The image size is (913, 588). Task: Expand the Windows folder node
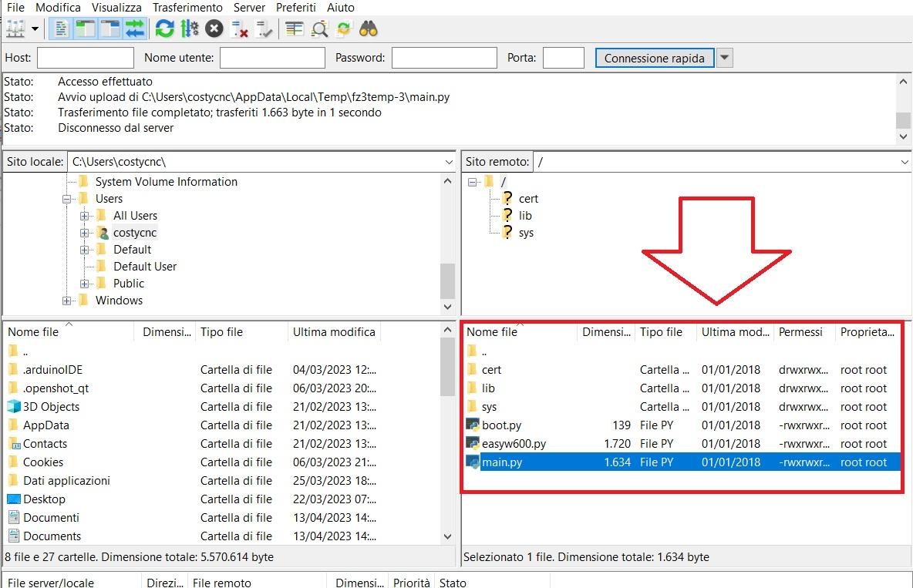pyautogui.click(x=67, y=301)
